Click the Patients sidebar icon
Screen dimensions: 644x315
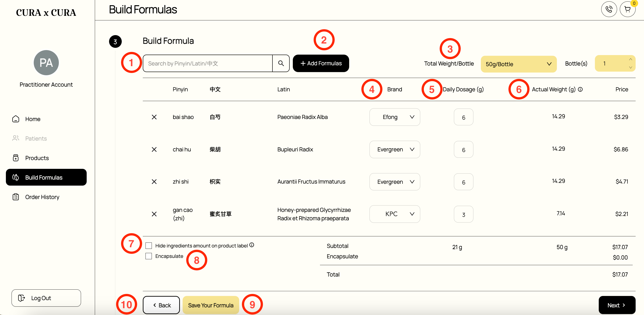[16, 138]
